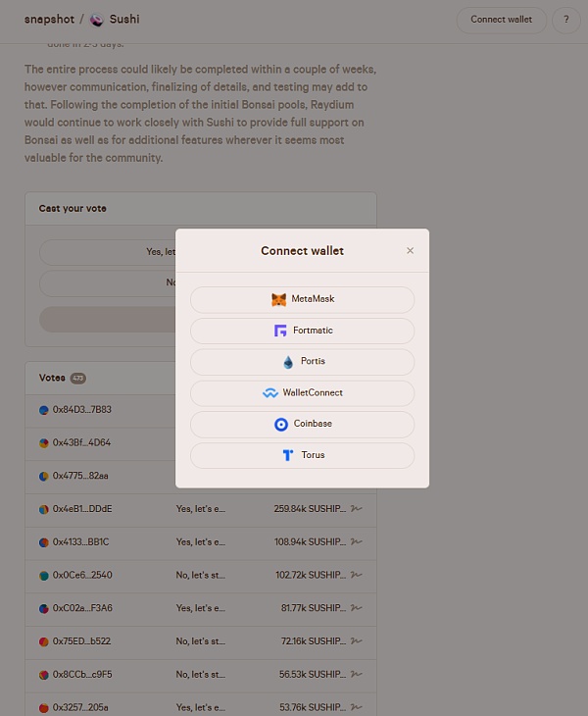The image size is (588, 716).
Task: Open voter 0x4eB1...DDdE address
Action: 82,509
